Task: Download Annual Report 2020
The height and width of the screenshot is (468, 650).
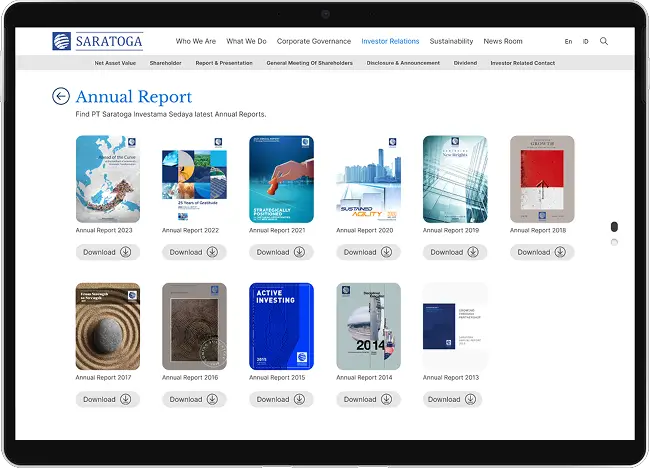Action: 369,252
